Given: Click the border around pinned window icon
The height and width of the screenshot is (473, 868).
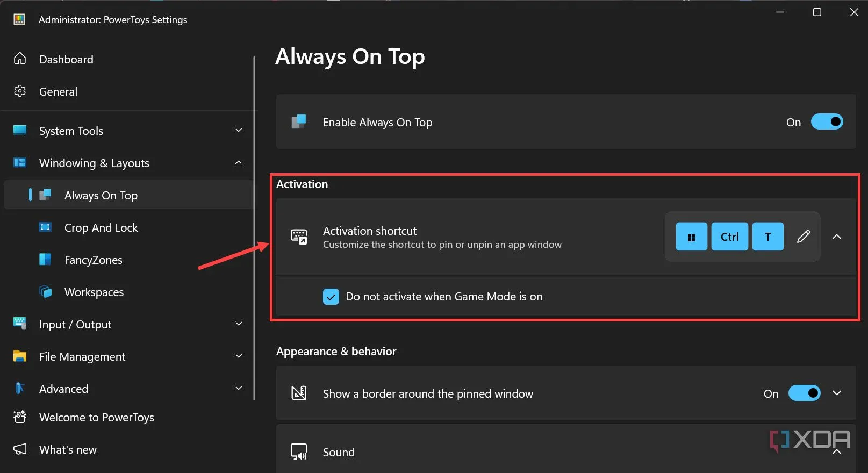Looking at the screenshot, I should coord(299,393).
